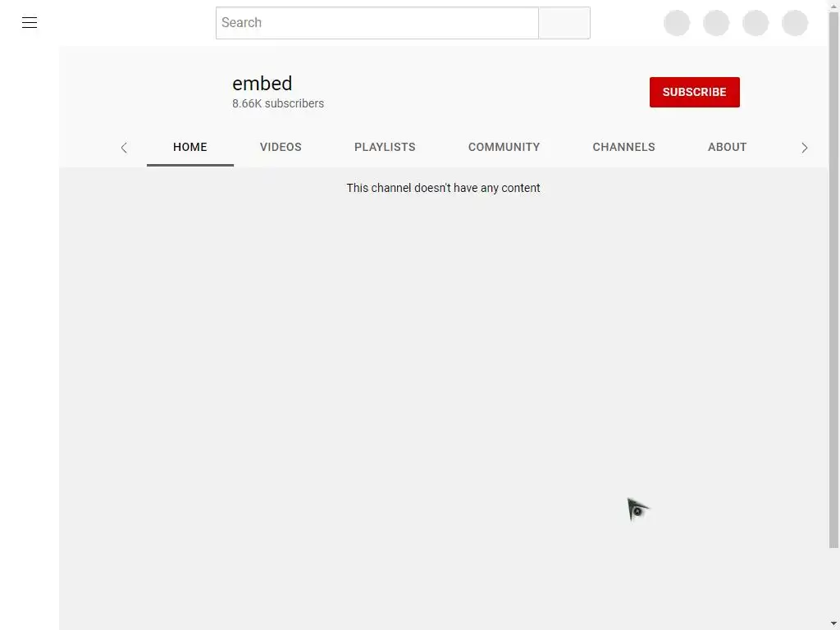Click the scrollbar down arrow
Screen dimensions: 840x630
point(833,623)
